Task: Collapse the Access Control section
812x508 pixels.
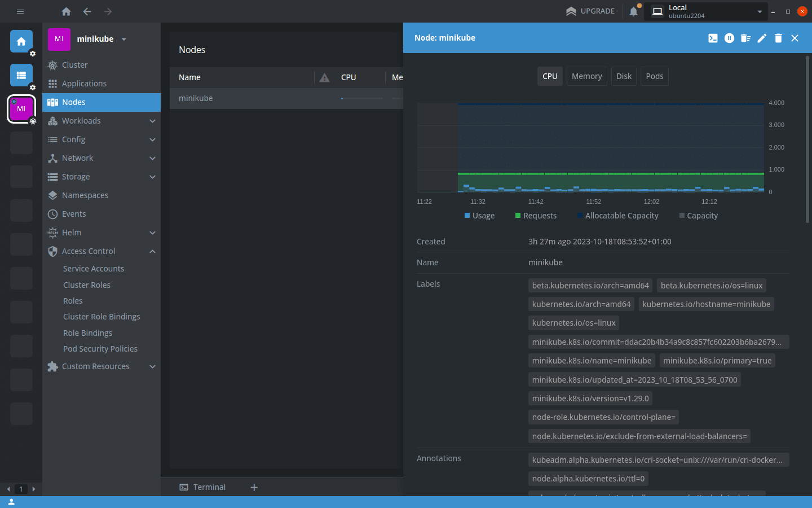Action: (101, 251)
